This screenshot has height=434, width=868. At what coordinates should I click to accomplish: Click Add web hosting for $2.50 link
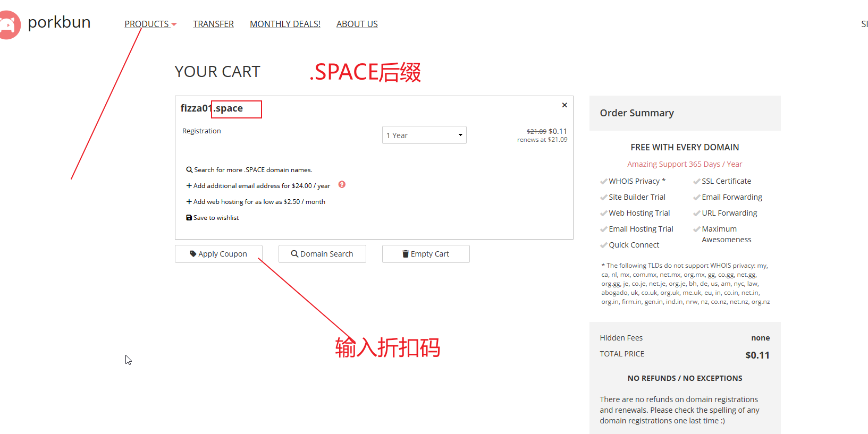(x=259, y=202)
